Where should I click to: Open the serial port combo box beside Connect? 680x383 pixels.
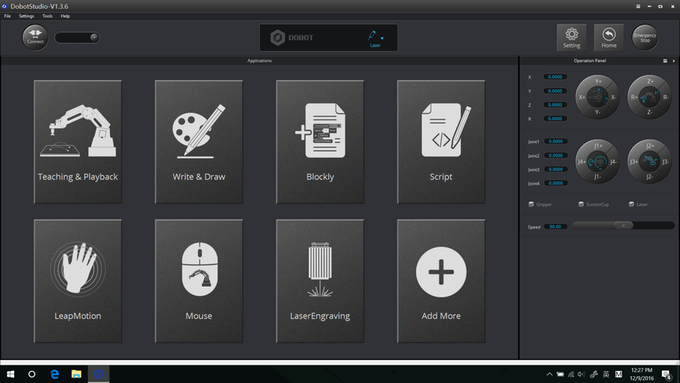pyautogui.click(x=77, y=37)
